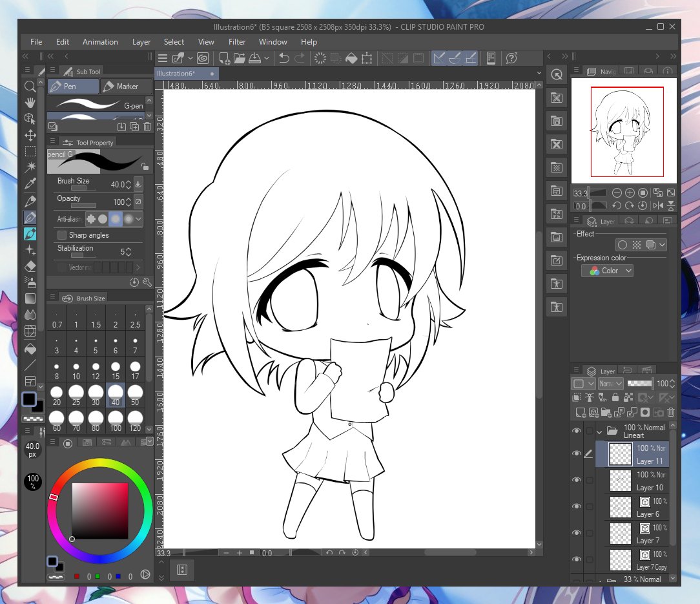Switch to the Marker sub tool tab
The height and width of the screenshot is (604, 700).
click(x=127, y=86)
